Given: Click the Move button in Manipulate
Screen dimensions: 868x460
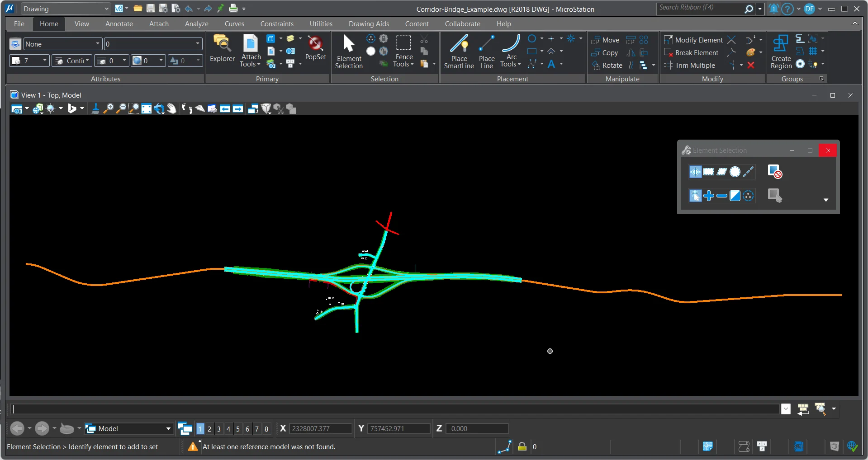Looking at the screenshot, I should coord(605,40).
